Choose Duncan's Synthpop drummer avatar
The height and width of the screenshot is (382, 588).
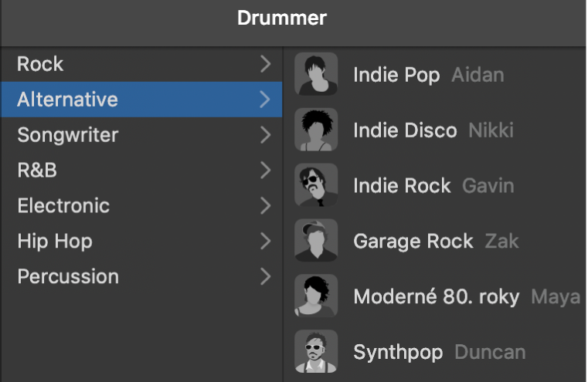click(316, 351)
